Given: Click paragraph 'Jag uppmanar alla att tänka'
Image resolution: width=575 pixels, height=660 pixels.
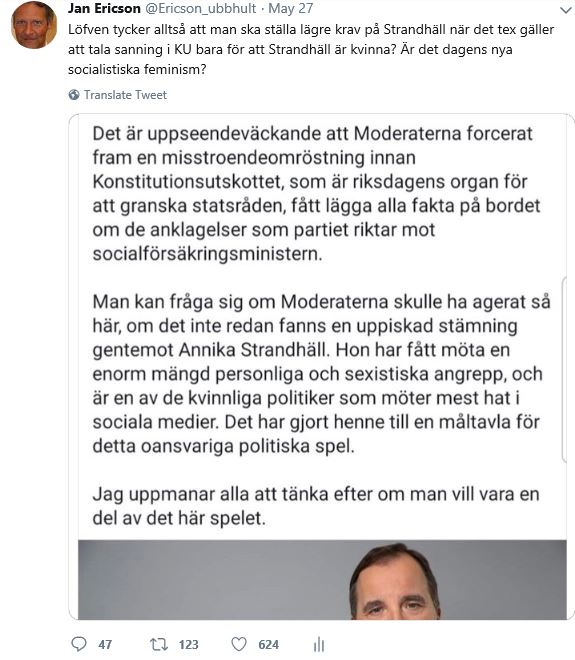Looking at the screenshot, I should point(316,506).
